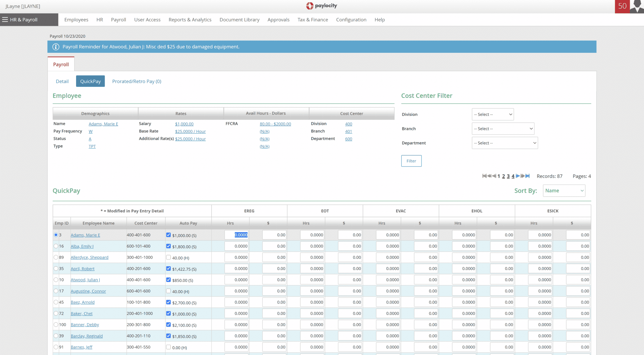Open the Baker, Chet employee link

81,313
